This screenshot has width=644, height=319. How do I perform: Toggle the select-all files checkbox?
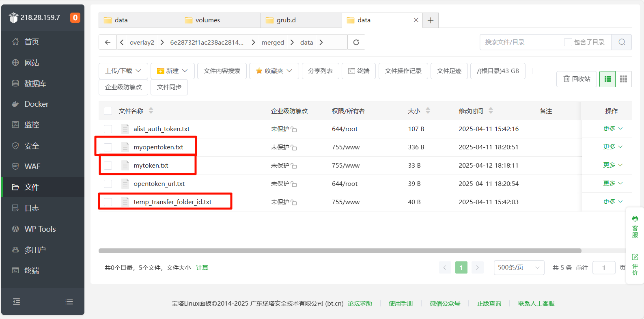[x=108, y=111]
